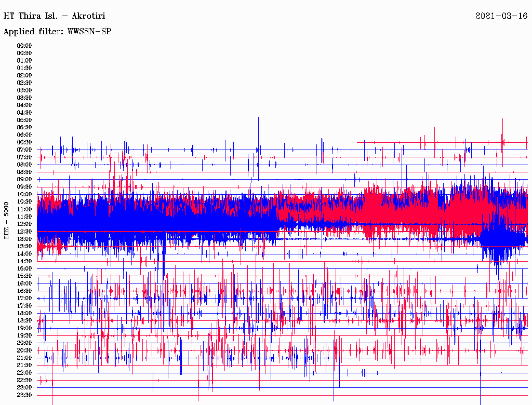The width and height of the screenshot is (532, 405).
Task: Click the 04:30 time label
Action: click(24, 113)
